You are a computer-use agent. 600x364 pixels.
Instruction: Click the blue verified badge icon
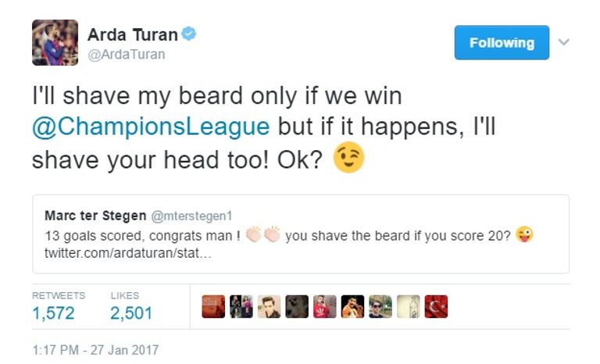(x=188, y=34)
